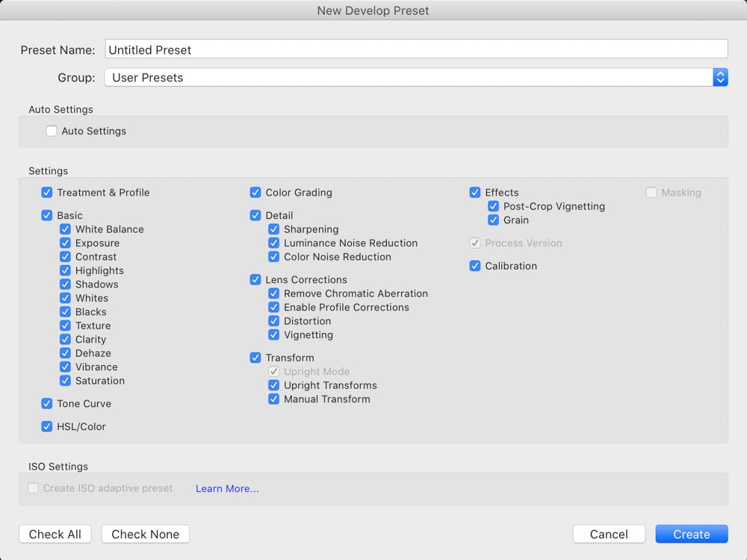Uncheck Sharpening

(274, 229)
